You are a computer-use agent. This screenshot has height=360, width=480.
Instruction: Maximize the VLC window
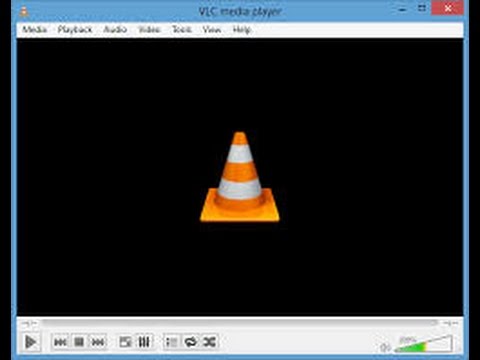(x=422, y=9)
